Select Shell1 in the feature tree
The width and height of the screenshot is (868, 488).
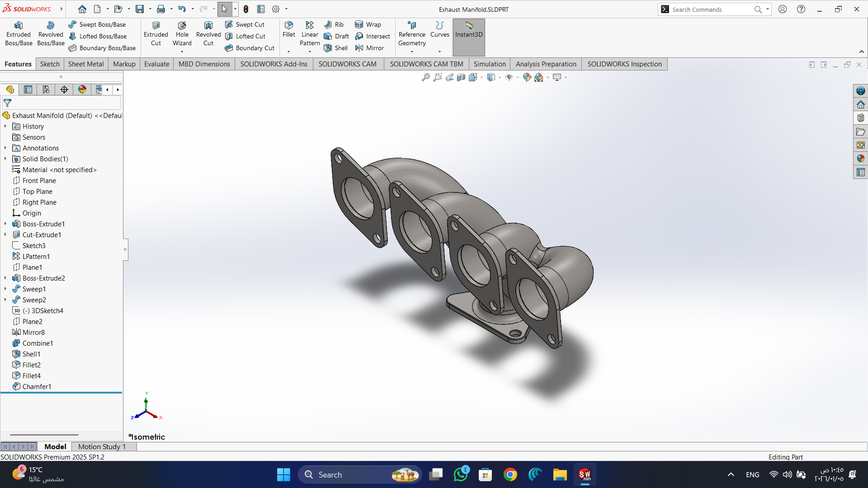tap(31, 354)
